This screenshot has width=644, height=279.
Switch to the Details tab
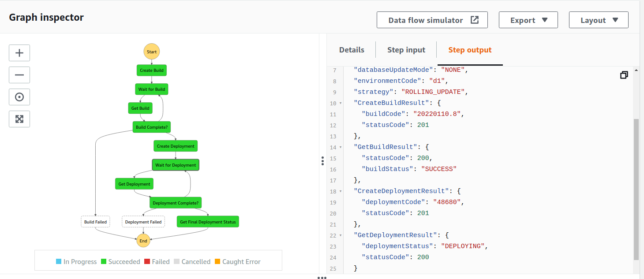[352, 50]
